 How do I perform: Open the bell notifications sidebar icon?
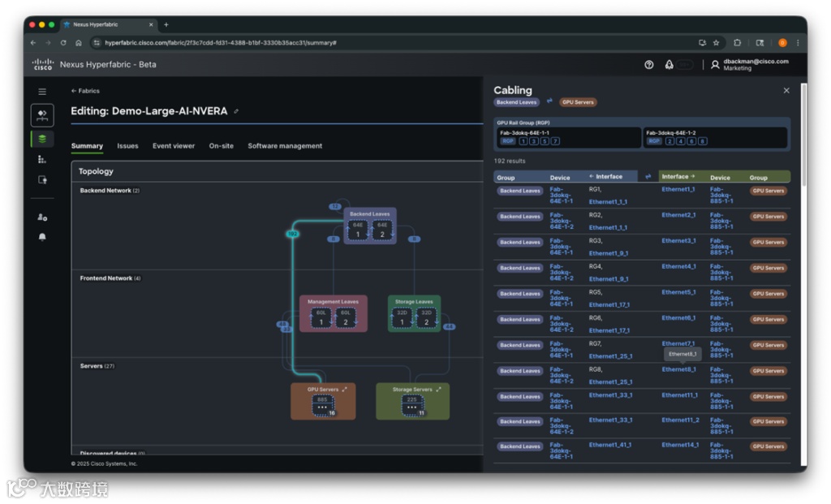point(42,237)
